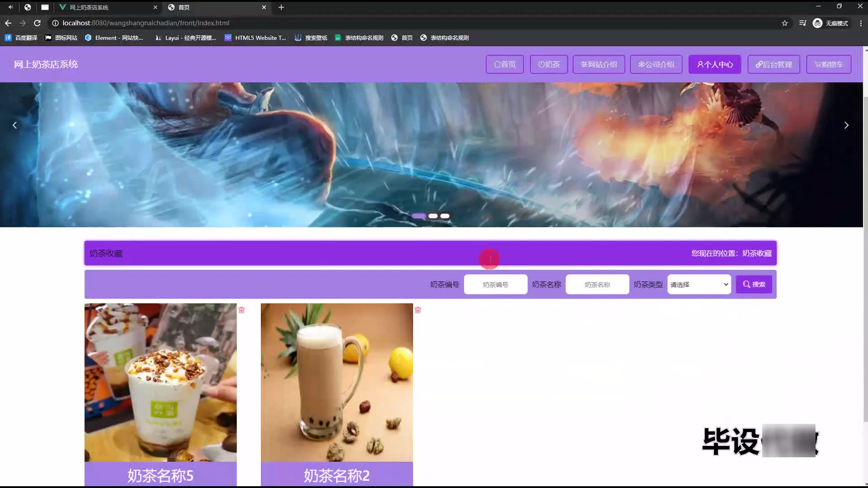The image size is (868, 488).
Task: Delete 奶茶名称5 favorite with trash icon
Action: (x=241, y=310)
